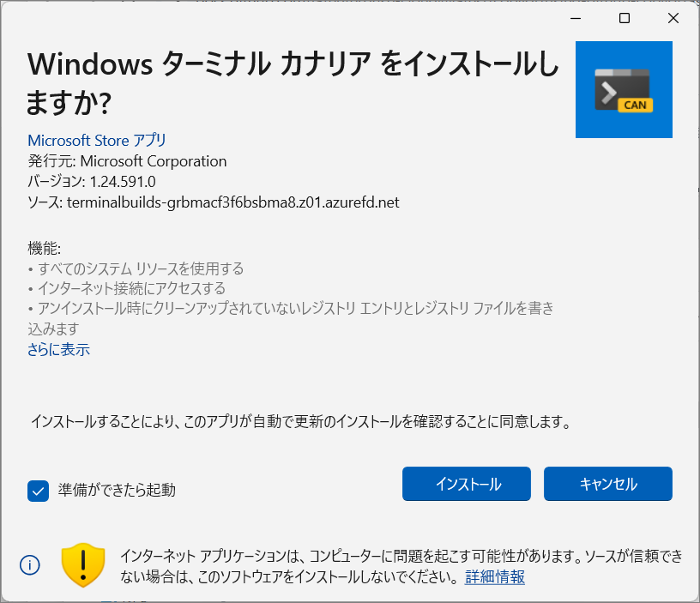
Task: Click the バージョン: 1.24.591.0 text
Action: (x=92, y=182)
